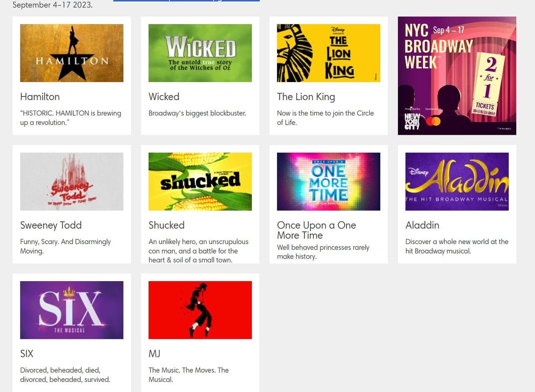
Task: Select the 'September 4–17 2023.' date text
Action: (x=53, y=5)
